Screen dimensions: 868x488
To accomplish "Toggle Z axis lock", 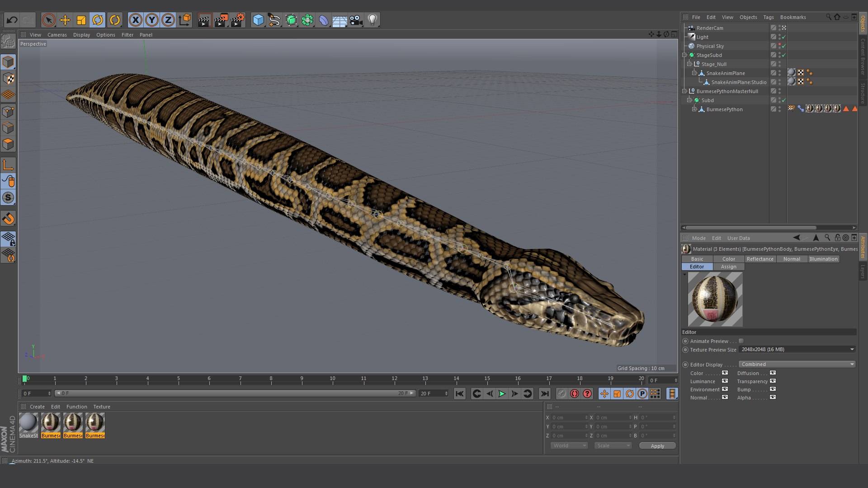I will click(168, 20).
